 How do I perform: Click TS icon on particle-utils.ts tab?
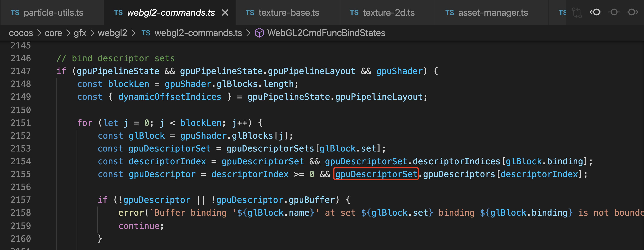(x=15, y=13)
